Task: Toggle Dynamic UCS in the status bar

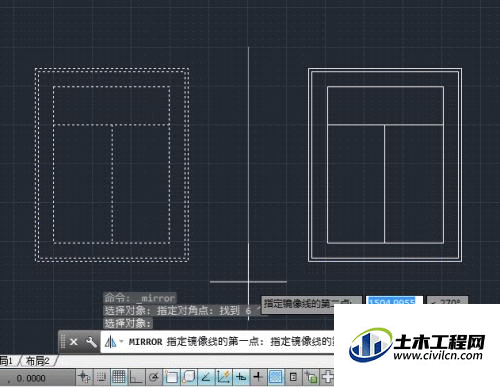Action: pos(223,377)
